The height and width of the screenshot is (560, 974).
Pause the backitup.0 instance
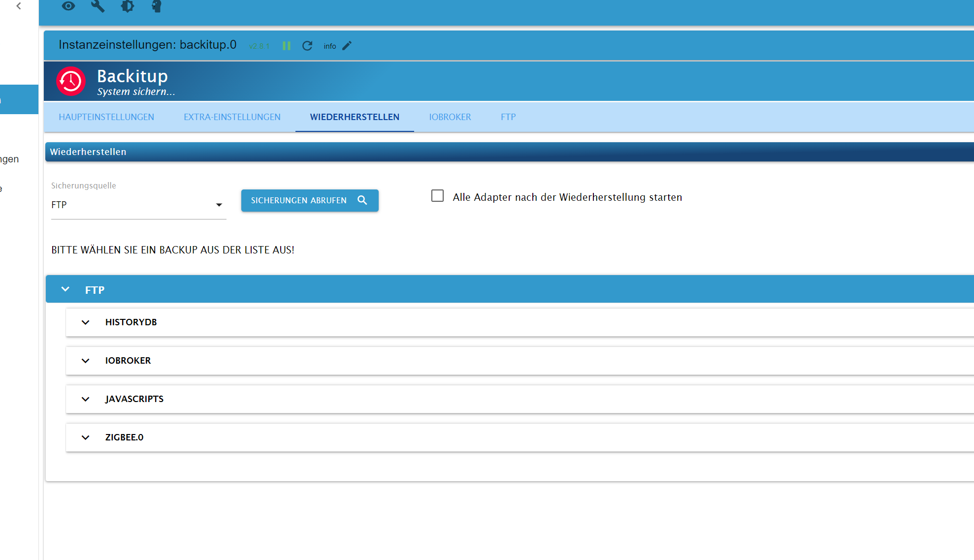click(287, 46)
